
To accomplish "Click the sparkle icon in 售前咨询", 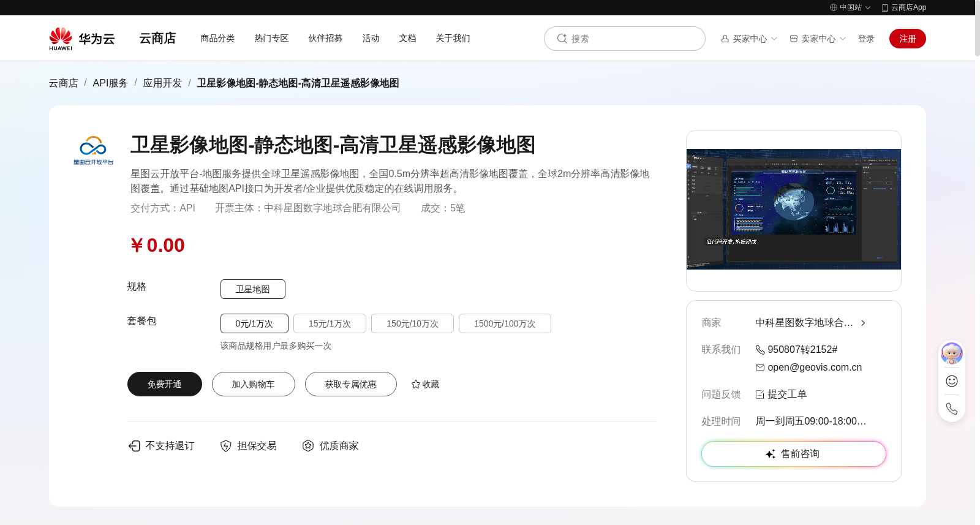I will [x=771, y=454].
